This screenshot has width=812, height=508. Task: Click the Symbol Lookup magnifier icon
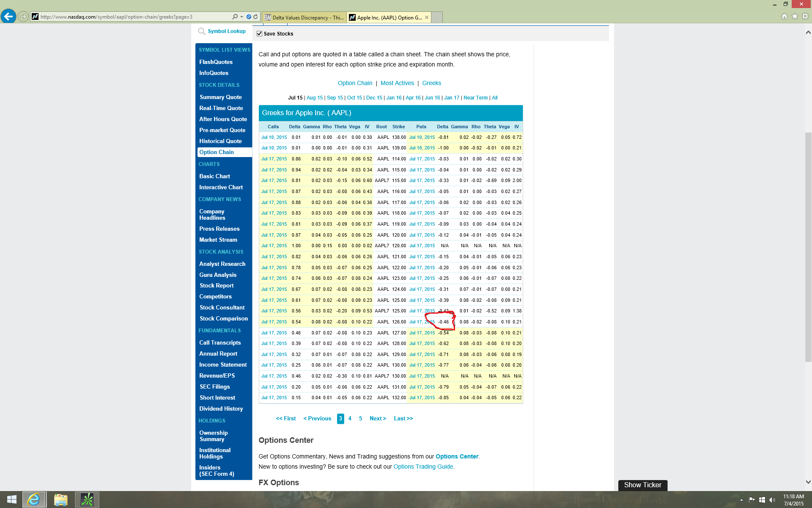pos(202,31)
